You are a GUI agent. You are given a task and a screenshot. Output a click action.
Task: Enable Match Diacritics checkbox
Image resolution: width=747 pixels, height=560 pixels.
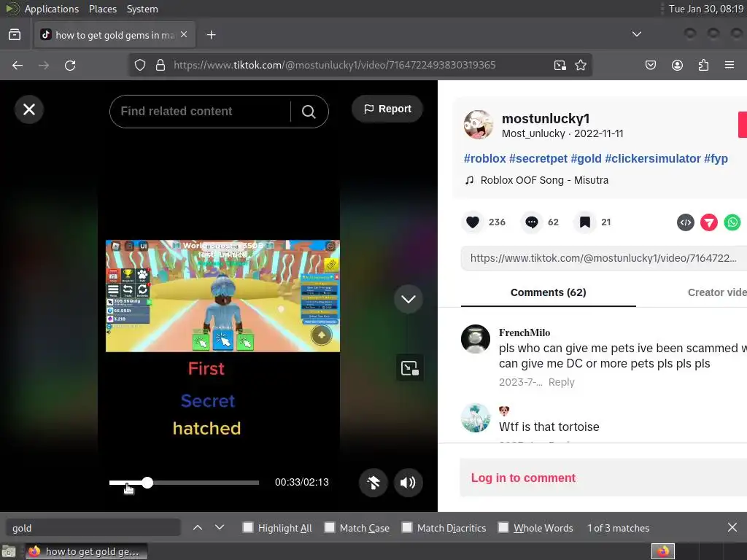click(407, 527)
